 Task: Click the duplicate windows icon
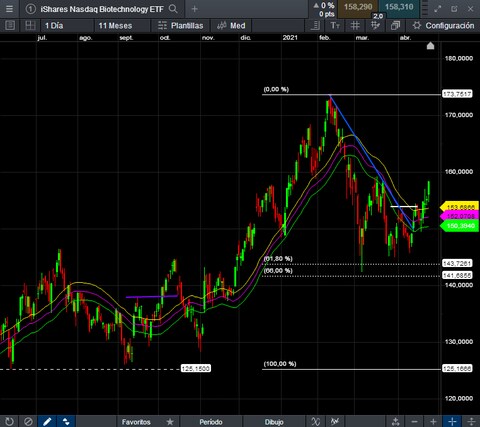[396, 26]
